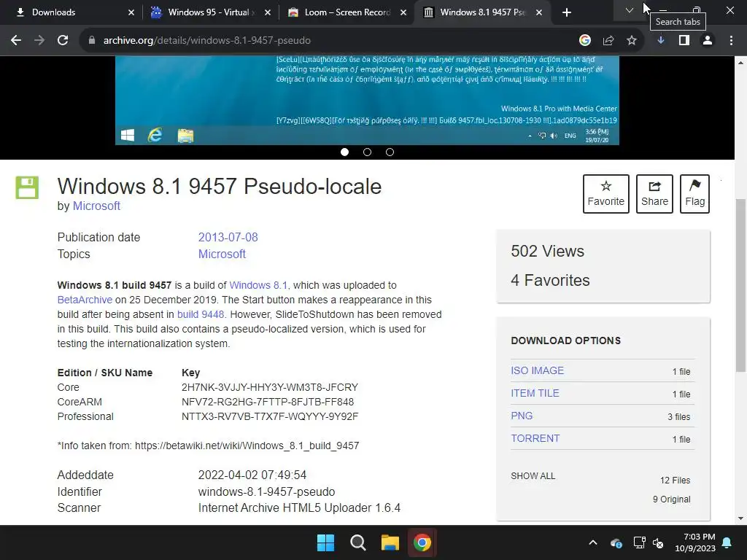Image resolution: width=747 pixels, height=560 pixels.
Task: Click the browser forward arrow
Action: coord(39,41)
